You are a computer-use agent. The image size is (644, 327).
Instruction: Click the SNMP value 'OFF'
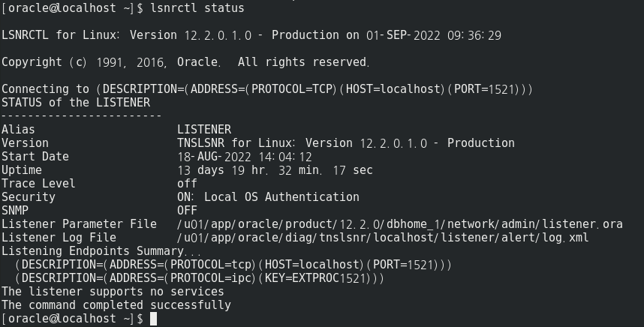(188, 211)
